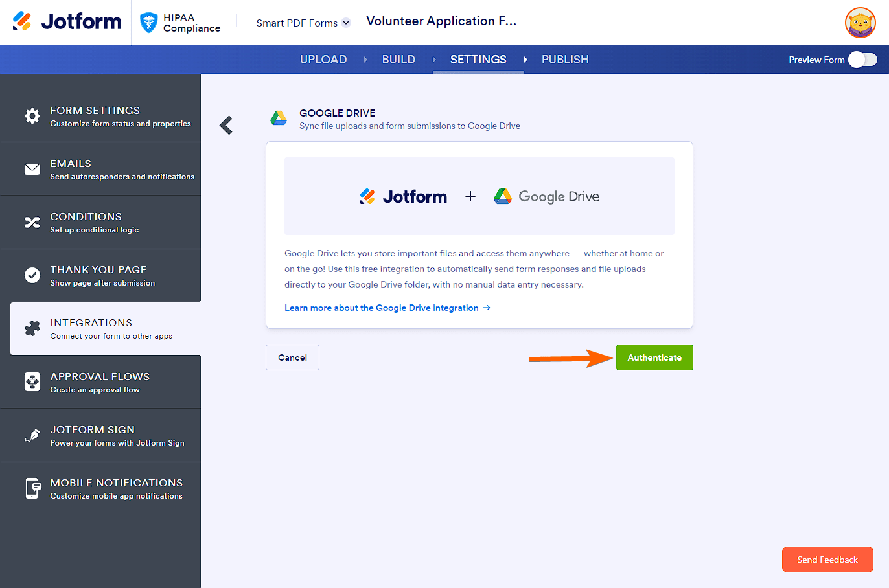This screenshot has width=889, height=588.
Task: Open the Smart PDF Forms dropdown
Action: [303, 23]
